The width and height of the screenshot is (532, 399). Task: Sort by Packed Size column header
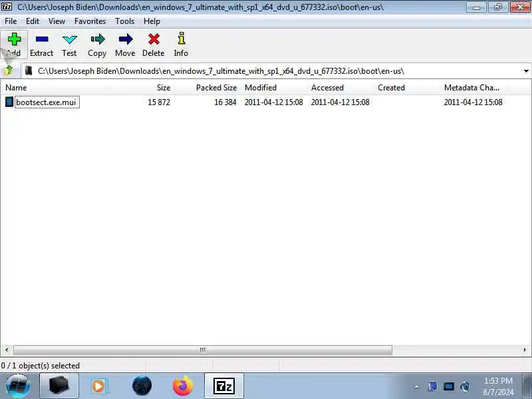tap(207, 88)
